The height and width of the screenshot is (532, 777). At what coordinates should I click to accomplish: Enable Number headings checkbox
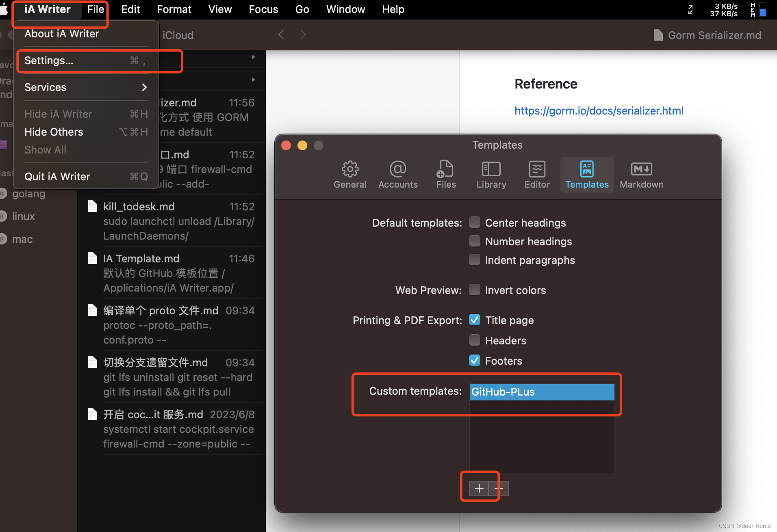point(474,241)
